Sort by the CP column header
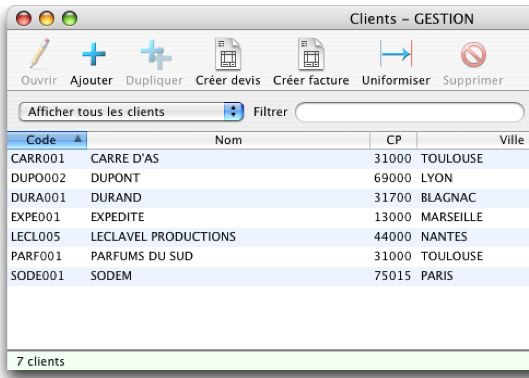 [x=393, y=140]
